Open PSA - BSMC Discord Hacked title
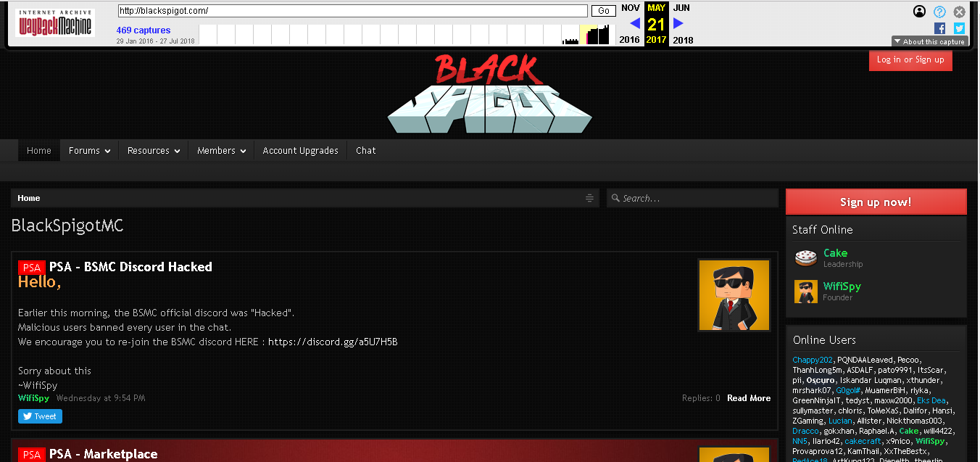This screenshot has height=462, width=980. click(x=130, y=267)
